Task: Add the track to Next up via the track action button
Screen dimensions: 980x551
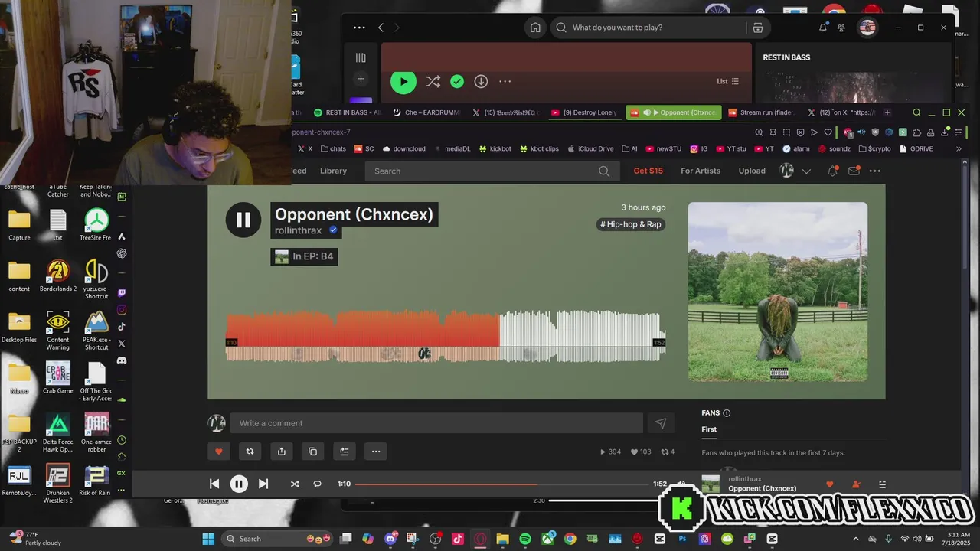Action: 344,452
